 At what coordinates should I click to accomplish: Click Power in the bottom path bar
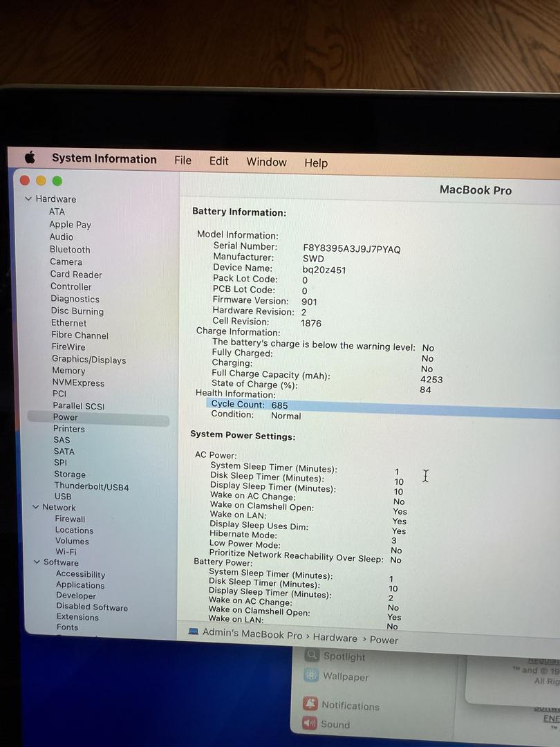[x=384, y=640]
